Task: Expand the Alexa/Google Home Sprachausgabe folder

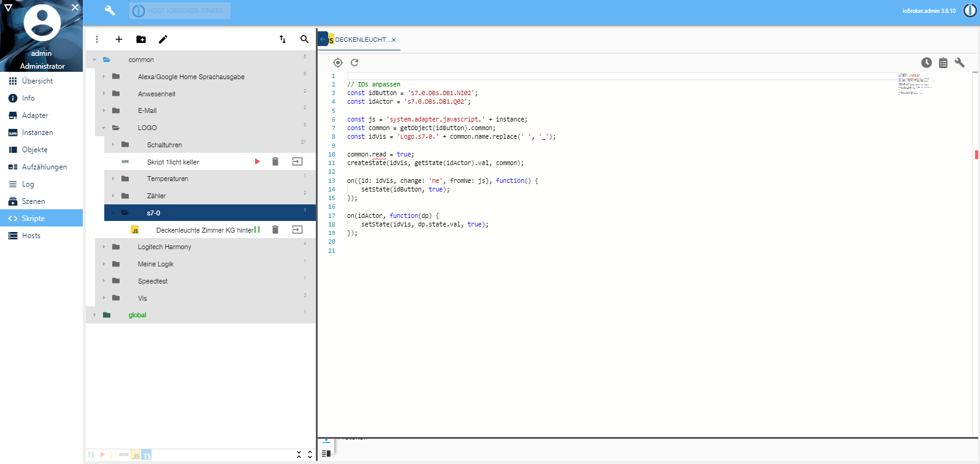Action: point(104,77)
